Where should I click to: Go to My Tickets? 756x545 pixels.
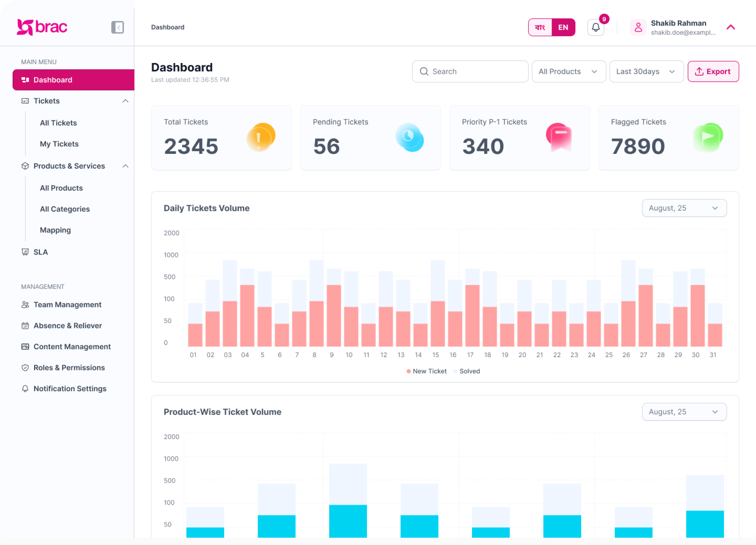tap(59, 144)
